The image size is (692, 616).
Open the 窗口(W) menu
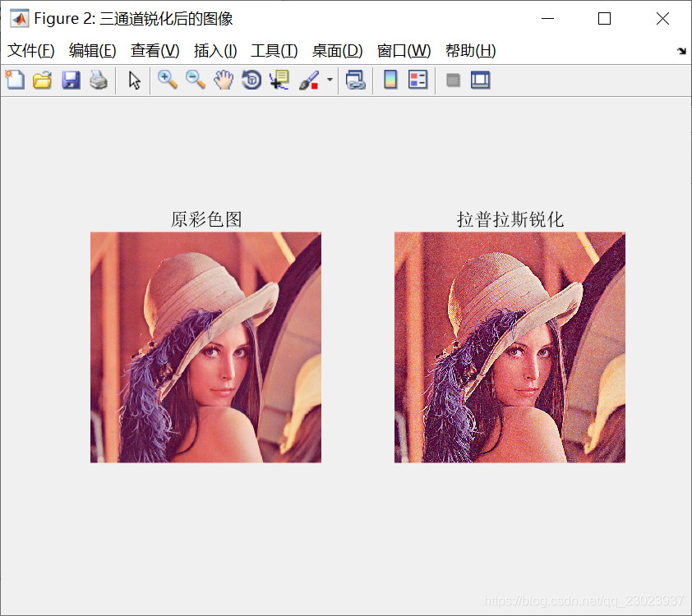(x=404, y=51)
